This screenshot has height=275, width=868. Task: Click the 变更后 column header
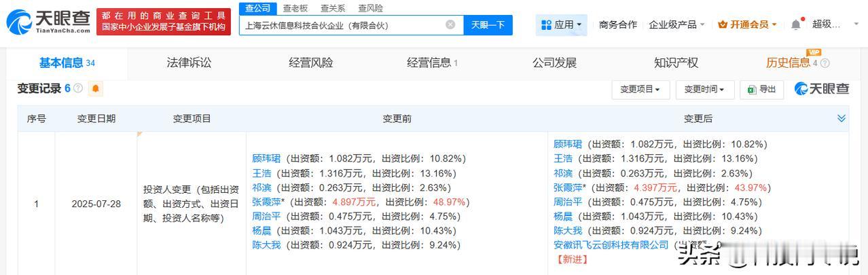(698, 119)
